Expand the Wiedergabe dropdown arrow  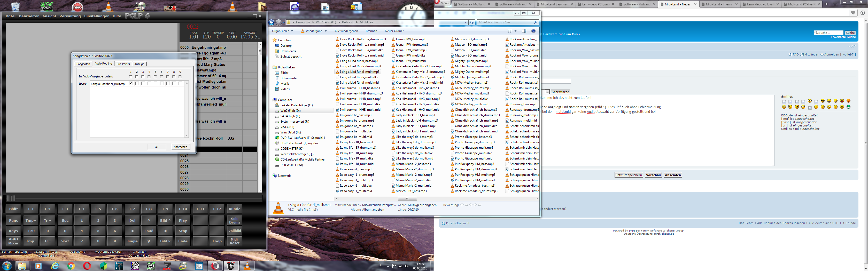coord(326,31)
